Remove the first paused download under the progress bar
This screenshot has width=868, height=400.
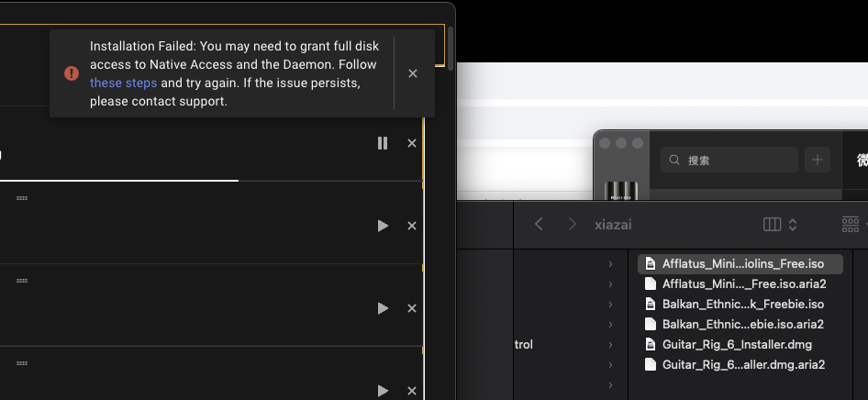(x=412, y=226)
